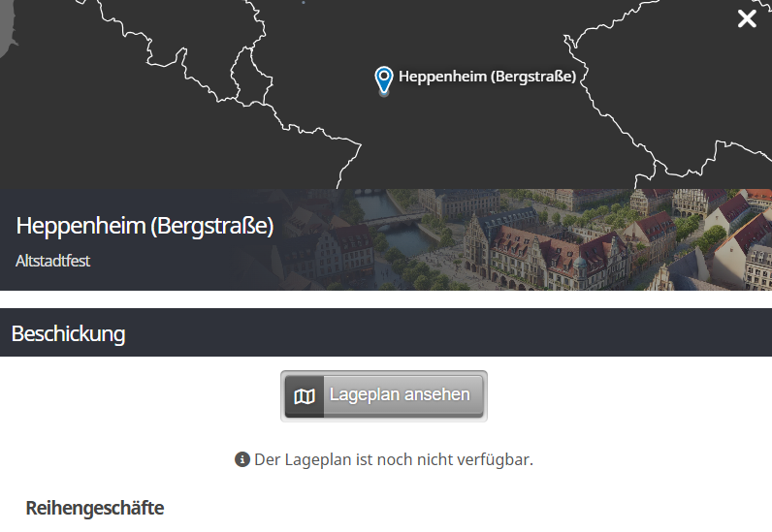Close the map overlay with the X

pos(747,19)
